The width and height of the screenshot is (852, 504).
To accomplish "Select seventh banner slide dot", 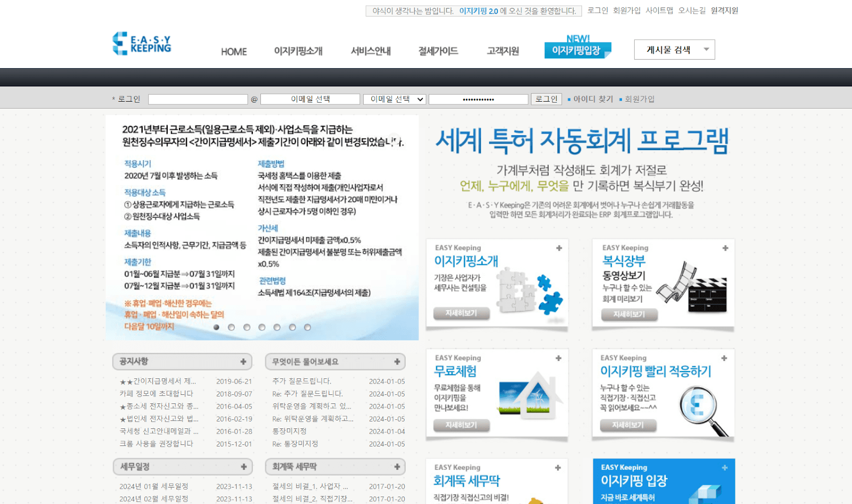I will [307, 327].
